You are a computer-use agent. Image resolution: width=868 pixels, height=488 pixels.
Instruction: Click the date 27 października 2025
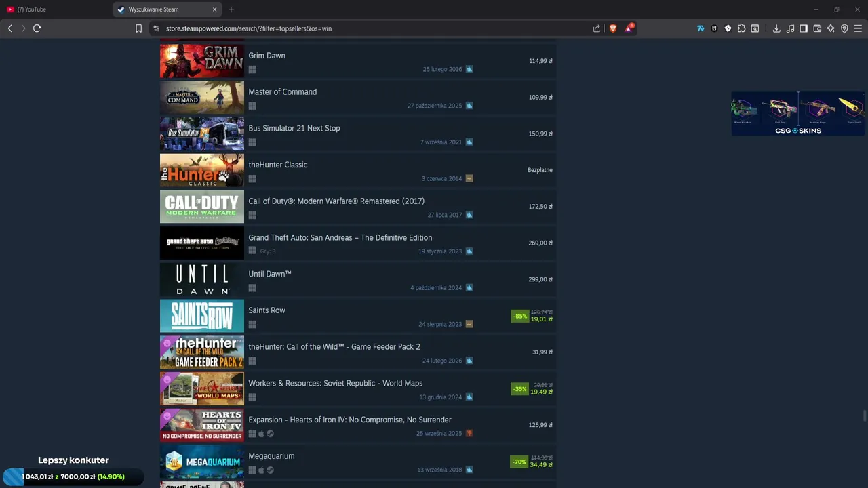434,106
